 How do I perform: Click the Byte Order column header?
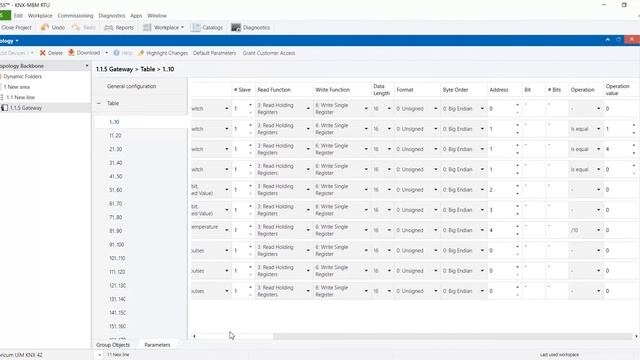point(456,90)
